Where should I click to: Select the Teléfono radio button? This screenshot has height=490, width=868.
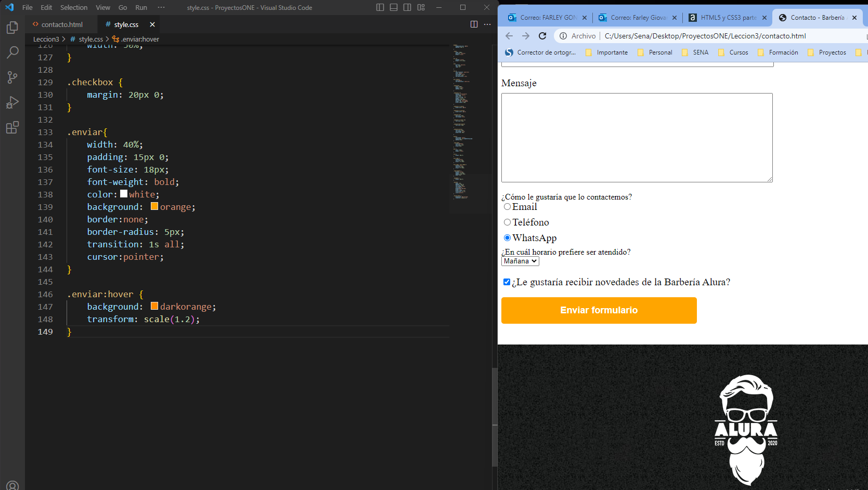coord(507,222)
